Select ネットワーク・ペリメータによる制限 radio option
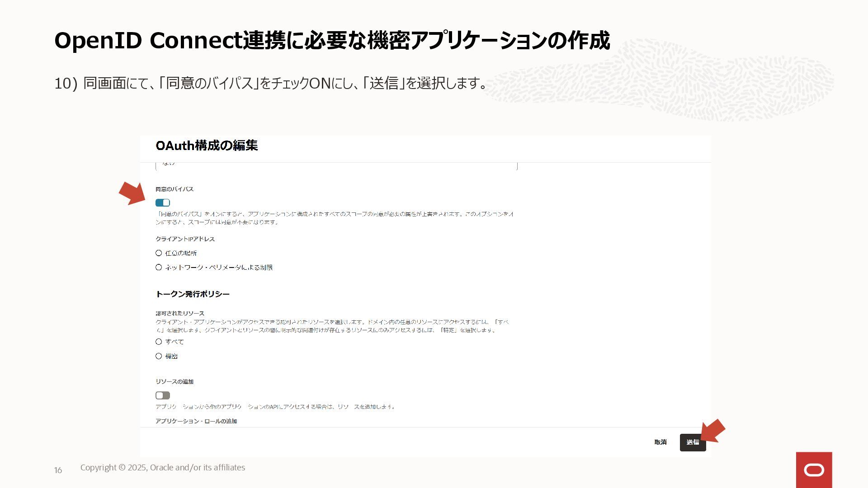The height and width of the screenshot is (488, 868). pos(159,267)
